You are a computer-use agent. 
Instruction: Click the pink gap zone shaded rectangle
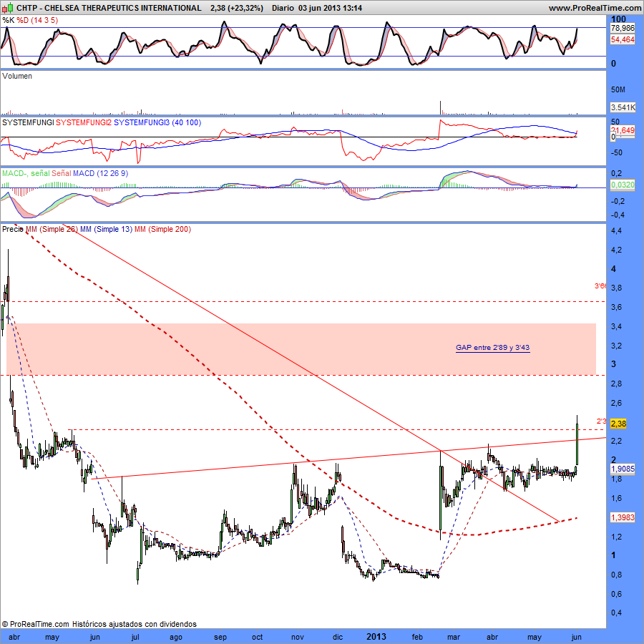tap(301, 349)
